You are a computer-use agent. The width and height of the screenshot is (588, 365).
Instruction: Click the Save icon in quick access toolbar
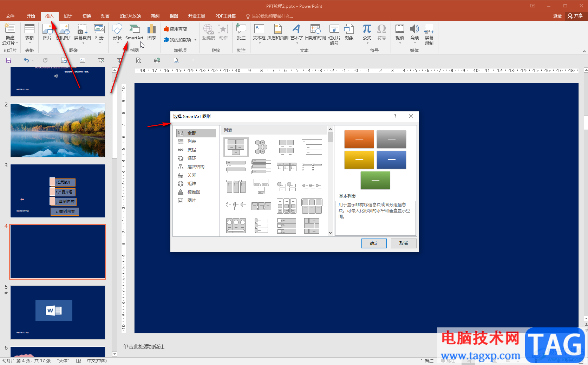click(9, 60)
